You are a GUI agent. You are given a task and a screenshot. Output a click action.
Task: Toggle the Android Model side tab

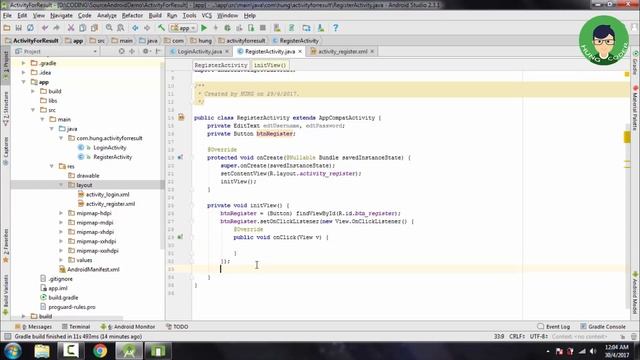click(x=635, y=293)
